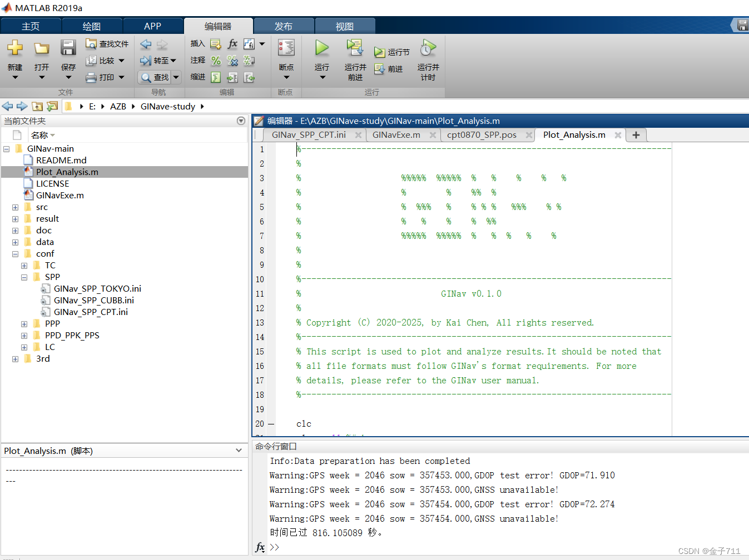Switch to the 绘图 ribbon tab
This screenshot has height=560, width=749.
coord(92,26)
